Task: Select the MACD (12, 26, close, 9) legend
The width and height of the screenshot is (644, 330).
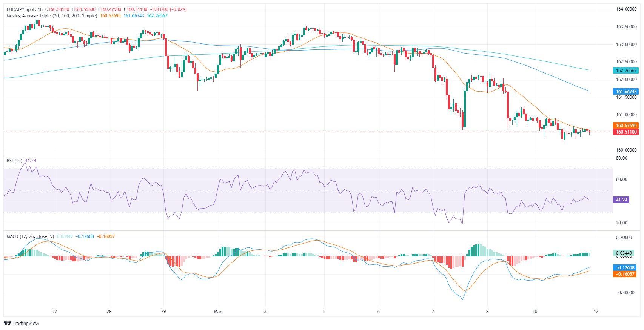Action: pos(30,236)
